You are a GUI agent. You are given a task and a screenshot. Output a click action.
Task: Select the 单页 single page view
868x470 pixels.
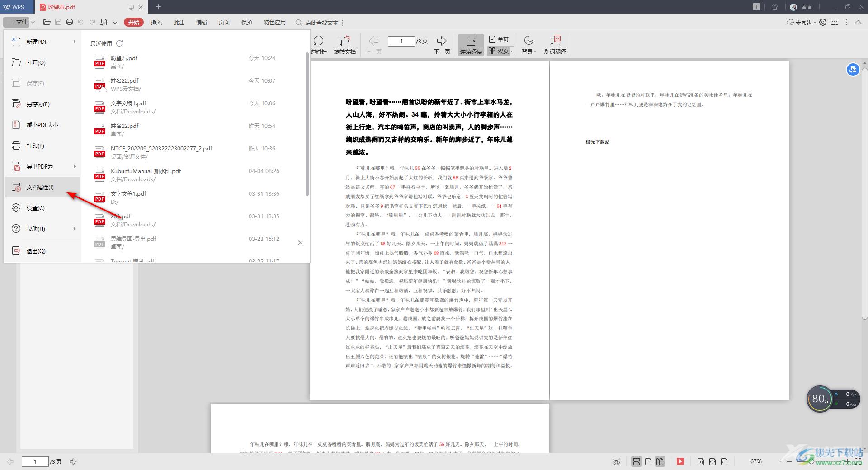pos(499,39)
